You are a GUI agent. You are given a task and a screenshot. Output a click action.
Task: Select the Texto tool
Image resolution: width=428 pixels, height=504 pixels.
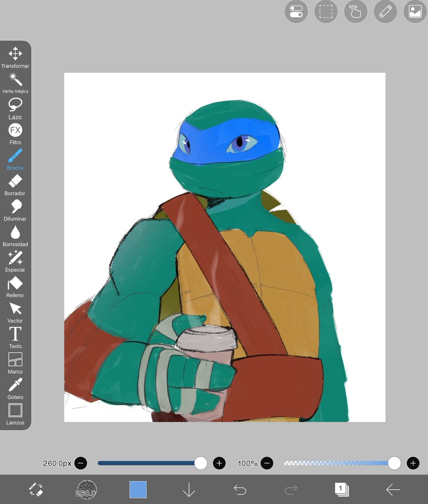click(x=15, y=338)
